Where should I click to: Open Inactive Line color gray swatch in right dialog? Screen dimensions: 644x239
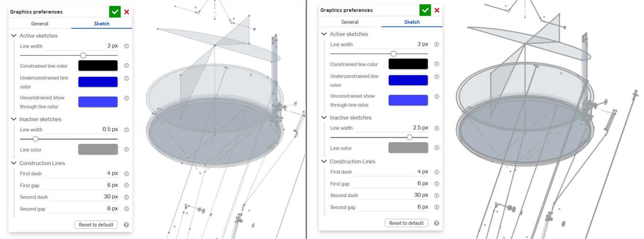408,147
